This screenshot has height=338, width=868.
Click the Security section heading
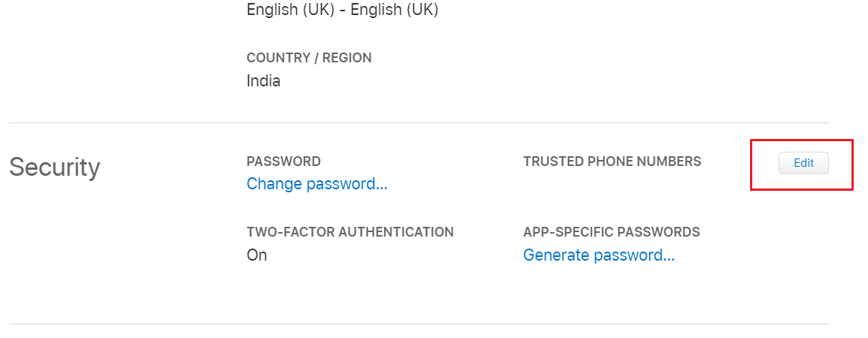pos(54,167)
